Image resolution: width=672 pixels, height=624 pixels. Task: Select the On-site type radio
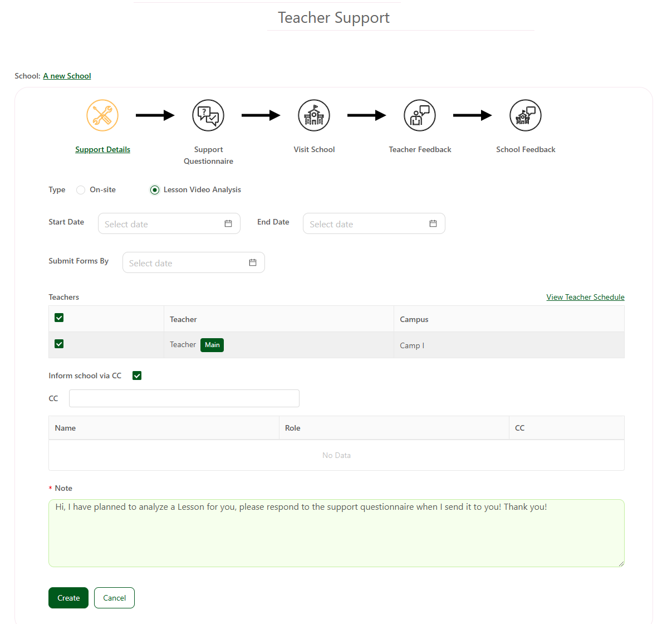(x=81, y=190)
